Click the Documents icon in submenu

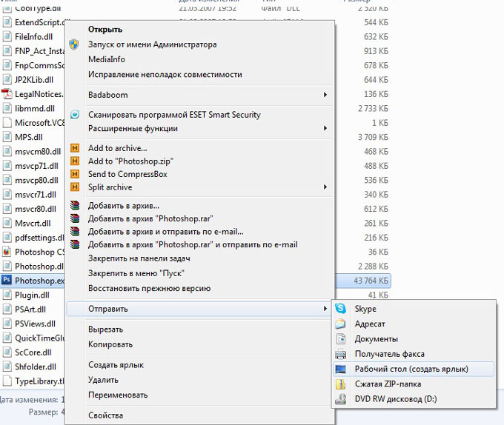coord(340,338)
